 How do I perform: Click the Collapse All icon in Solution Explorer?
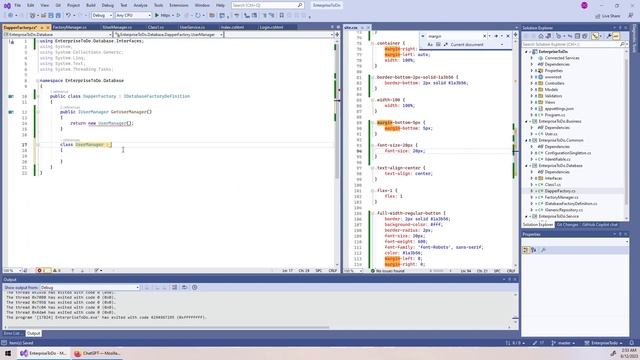tap(577, 36)
